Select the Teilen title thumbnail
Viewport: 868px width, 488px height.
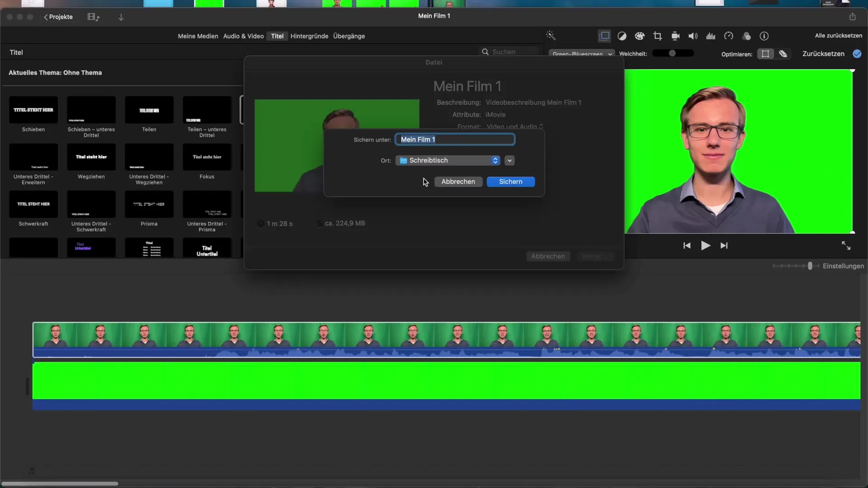(149, 110)
